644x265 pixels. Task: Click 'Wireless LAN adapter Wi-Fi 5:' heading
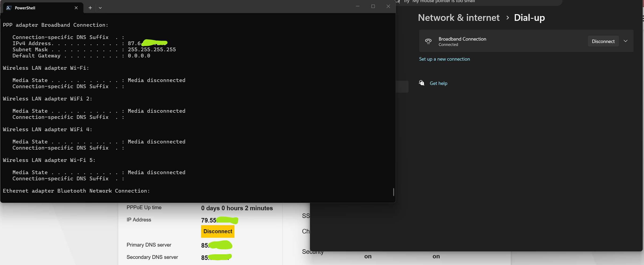[x=49, y=160]
